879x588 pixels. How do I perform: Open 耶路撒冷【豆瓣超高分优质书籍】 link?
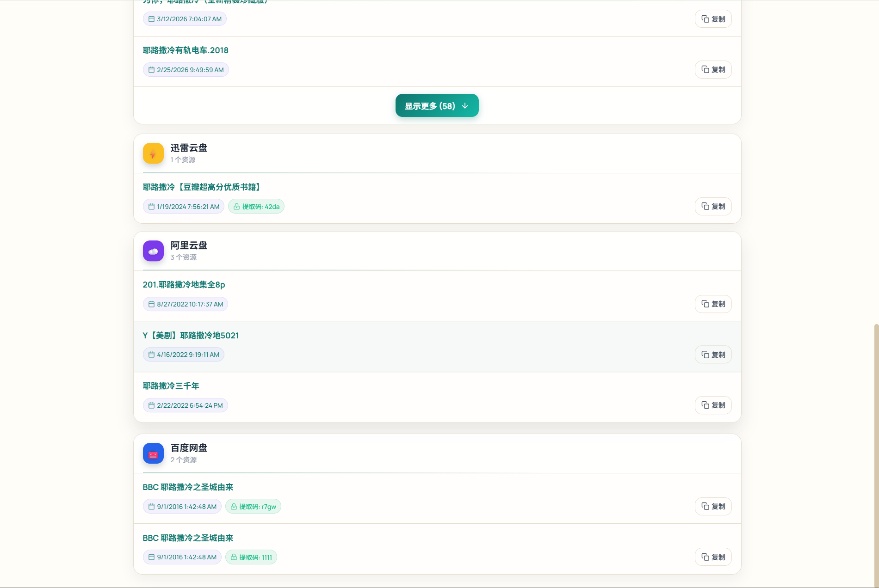click(x=203, y=187)
